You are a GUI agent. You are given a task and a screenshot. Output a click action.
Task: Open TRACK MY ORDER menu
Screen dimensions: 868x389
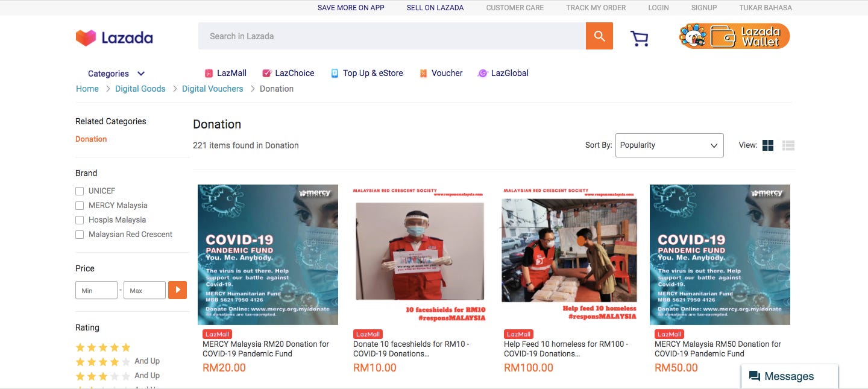point(596,8)
